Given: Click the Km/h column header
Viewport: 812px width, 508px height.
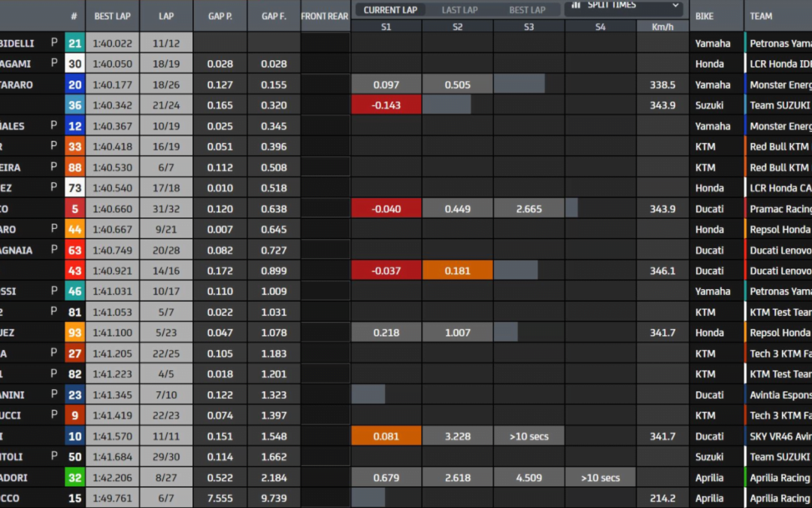Looking at the screenshot, I should coord(662,26).
